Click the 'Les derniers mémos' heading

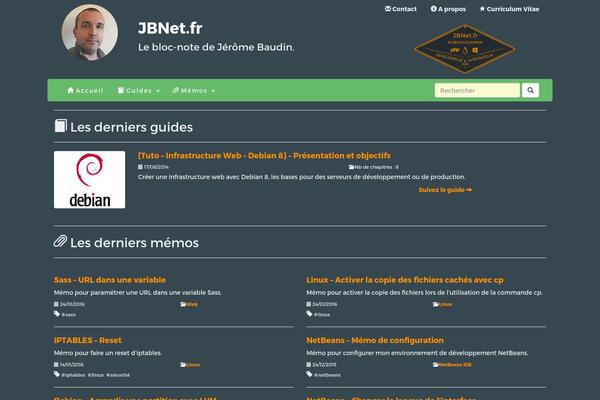[134, 243]
